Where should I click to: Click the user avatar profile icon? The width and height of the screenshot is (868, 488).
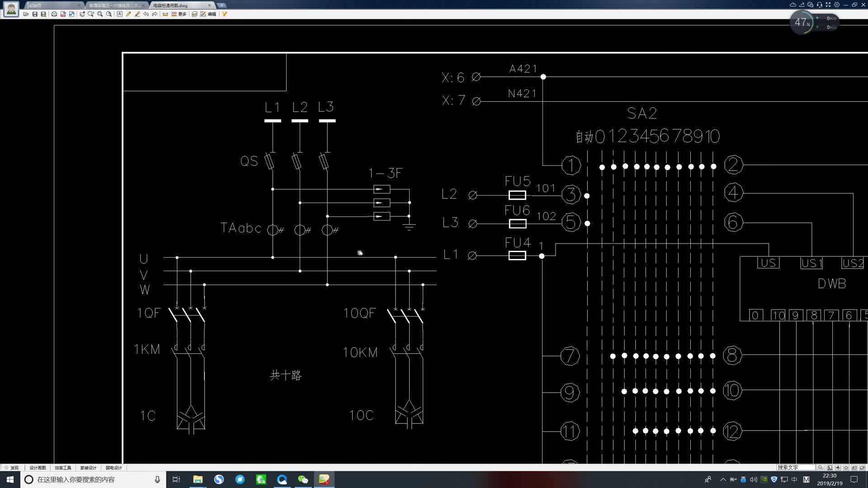pyautogui.click(x=11, y=9)
